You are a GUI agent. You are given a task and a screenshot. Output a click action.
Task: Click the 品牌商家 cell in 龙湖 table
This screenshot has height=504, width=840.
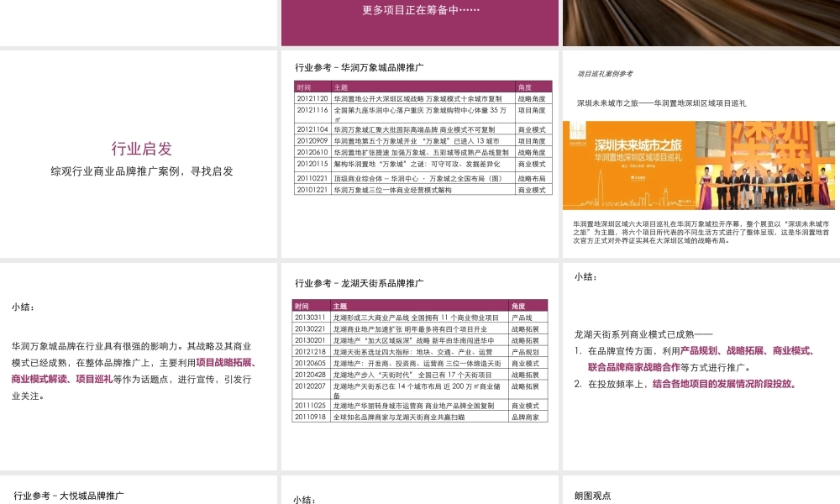528,417
